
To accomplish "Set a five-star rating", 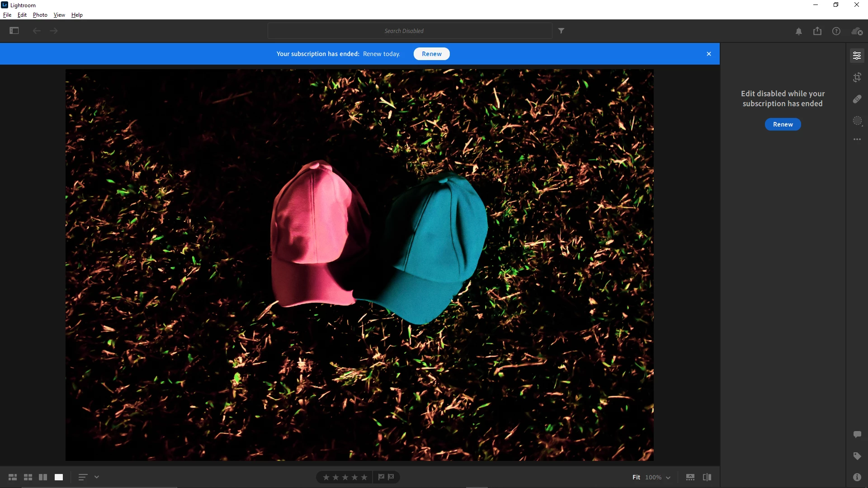I will [364, 477].
